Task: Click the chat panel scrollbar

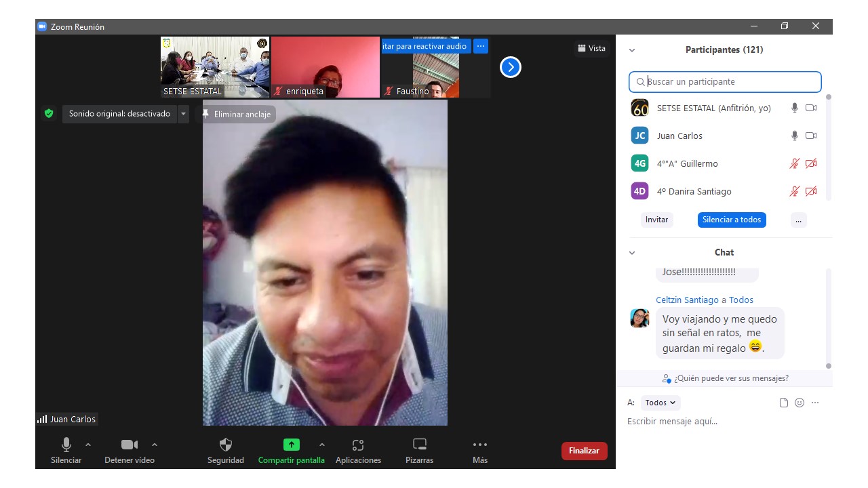Action: coord(828,319)
